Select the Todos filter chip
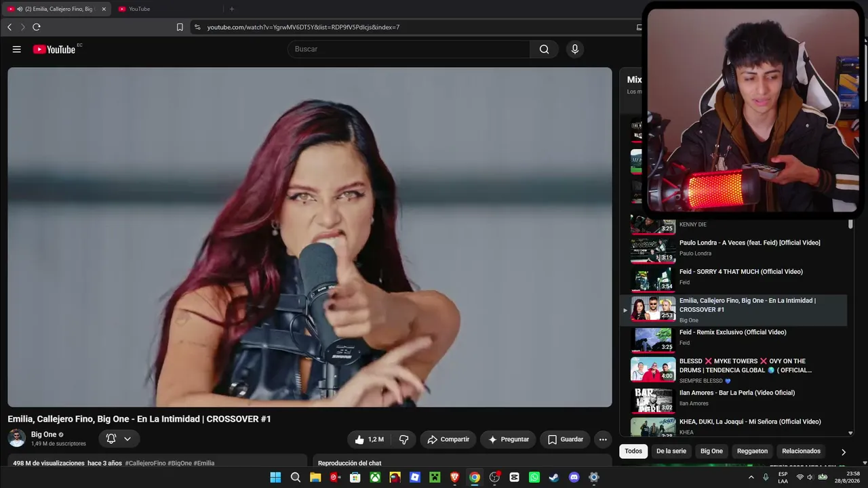The height and width of the screenshot is (488, 868). pos(633,451)
